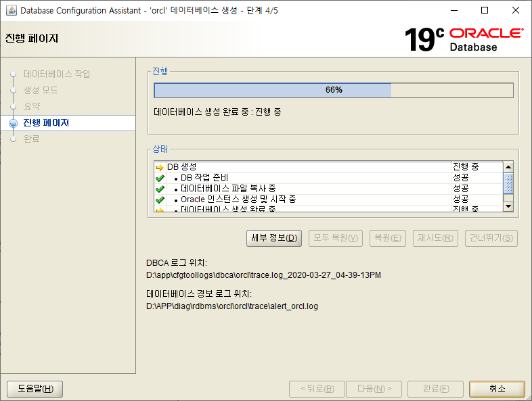Click the 모두 복원(V) button
This screenshot has height=401, width=532.
[x=336, y=238]
